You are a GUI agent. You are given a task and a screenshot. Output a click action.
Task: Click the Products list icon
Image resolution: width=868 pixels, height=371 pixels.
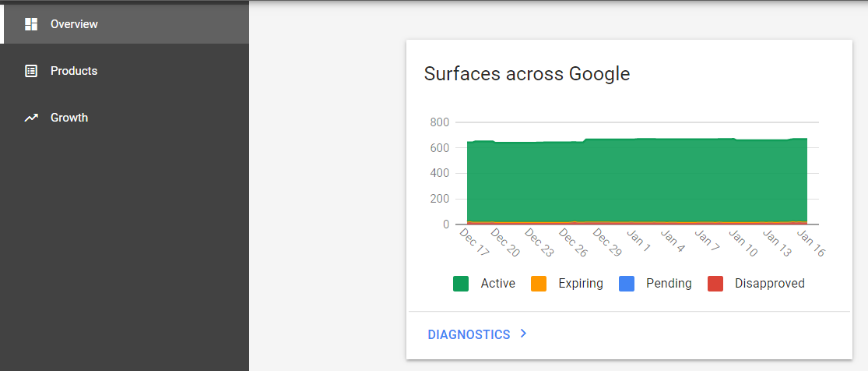click(x=31, y=71)
